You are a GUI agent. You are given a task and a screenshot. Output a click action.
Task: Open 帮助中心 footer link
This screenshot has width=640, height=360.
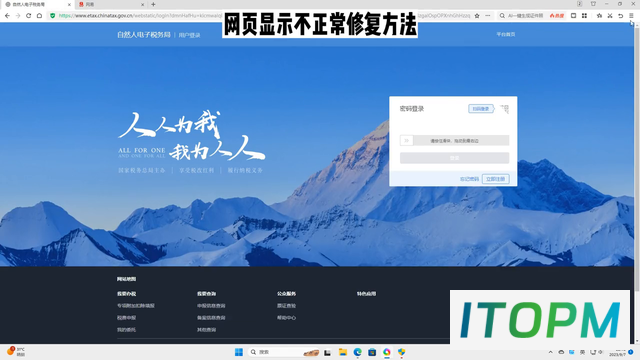pyautogui.click(x=287, y=318)
